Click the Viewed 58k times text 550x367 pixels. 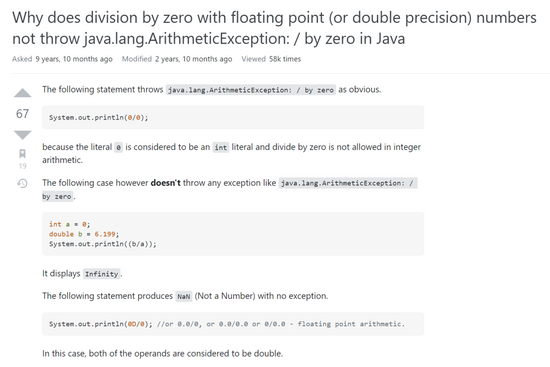point(271,59)
